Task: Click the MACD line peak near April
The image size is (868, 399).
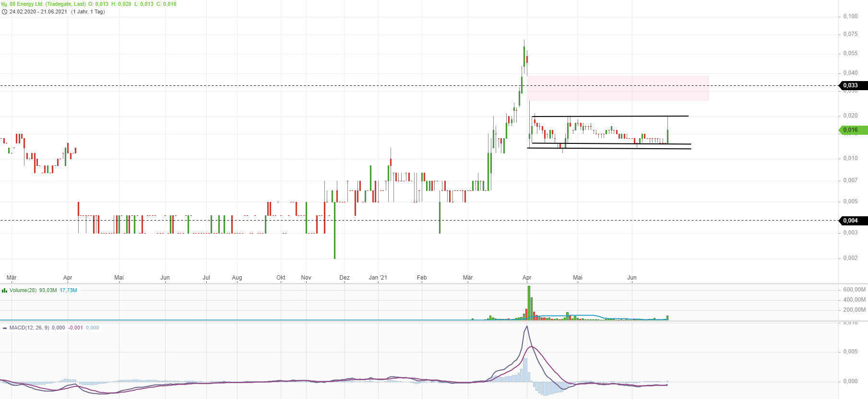Action: (527, 327)
